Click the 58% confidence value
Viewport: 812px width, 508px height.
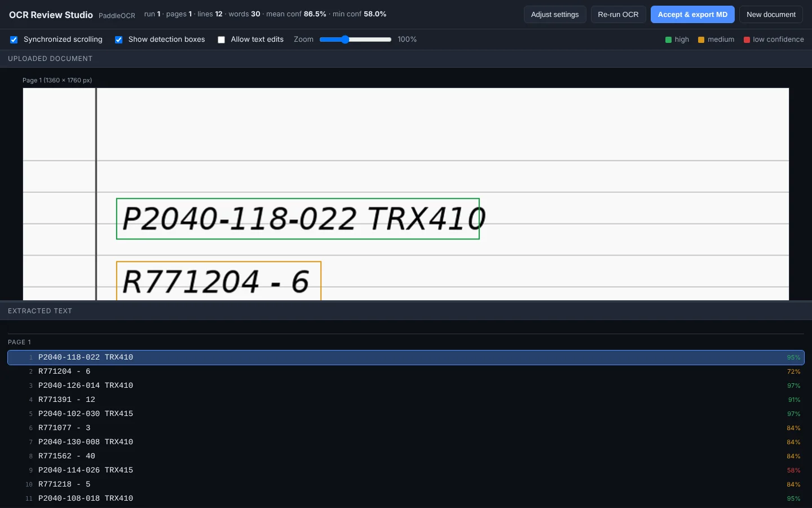pyautogui.click(x=793, y=470)
